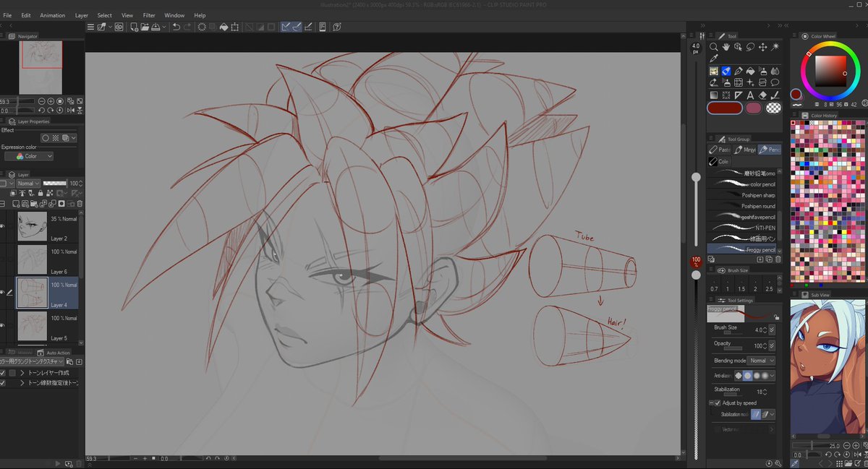The image size is (868, 469).
Task: Click the Open file folder icon
Action: 145,27
